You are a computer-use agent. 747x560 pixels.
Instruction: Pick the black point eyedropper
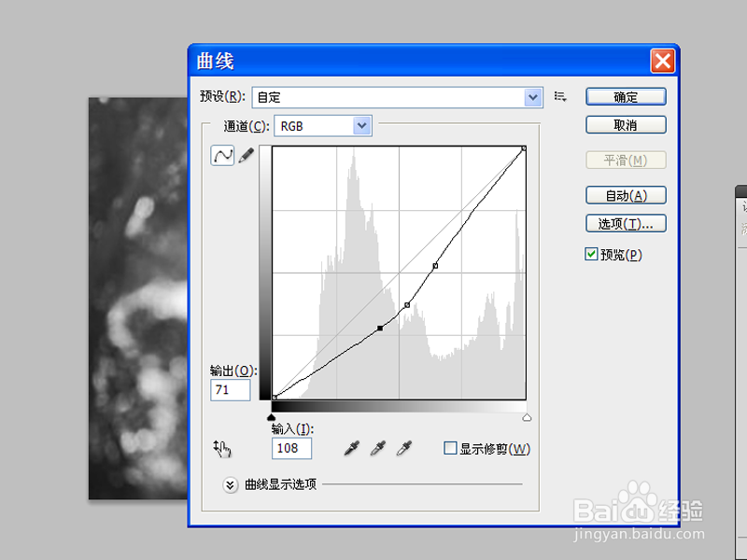coord(352,448)
